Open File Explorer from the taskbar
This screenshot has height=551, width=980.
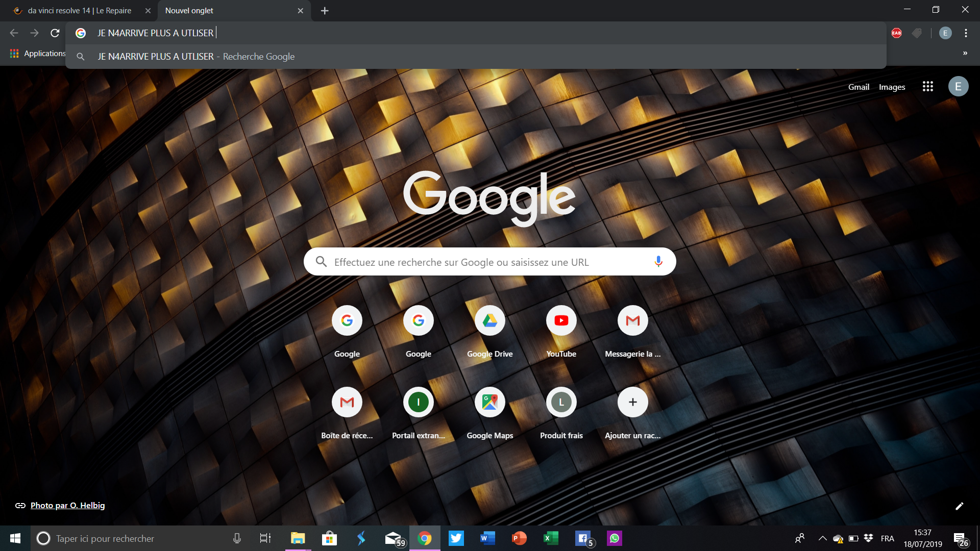(298, 538)
